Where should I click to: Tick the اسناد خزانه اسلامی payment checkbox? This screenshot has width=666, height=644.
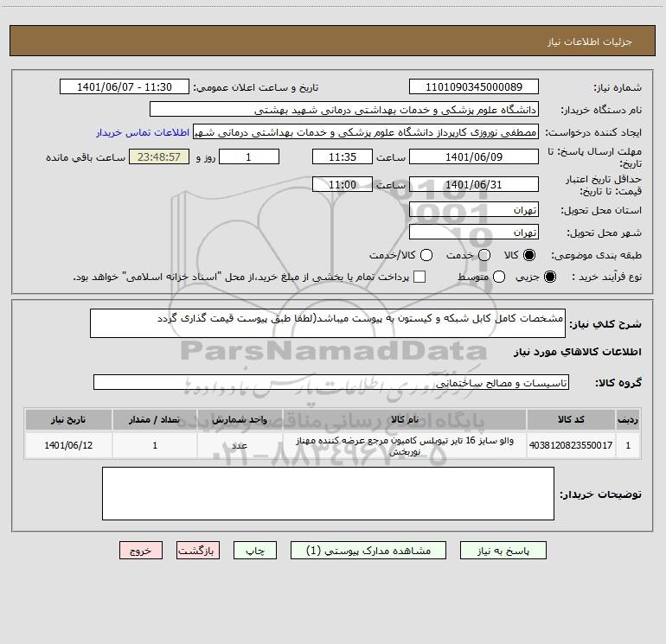(419, 277)
